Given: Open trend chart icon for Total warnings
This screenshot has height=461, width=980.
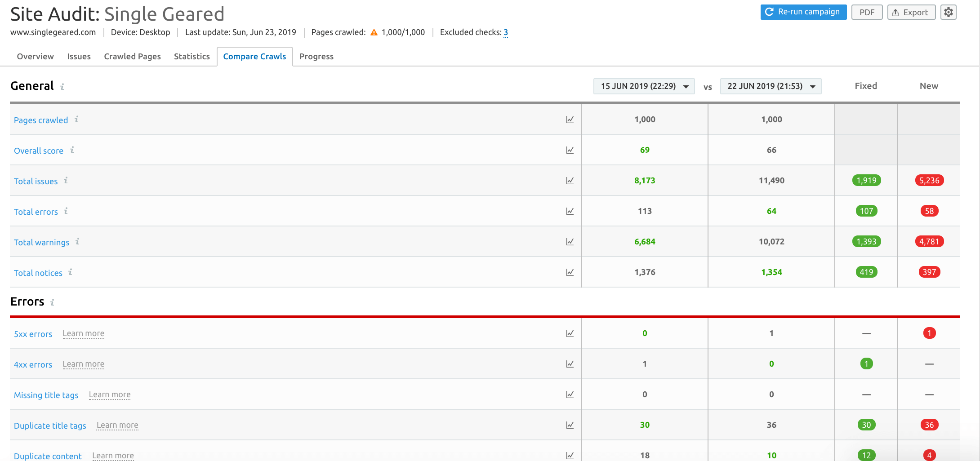Looking at the screenshot, I should [570, 242].
